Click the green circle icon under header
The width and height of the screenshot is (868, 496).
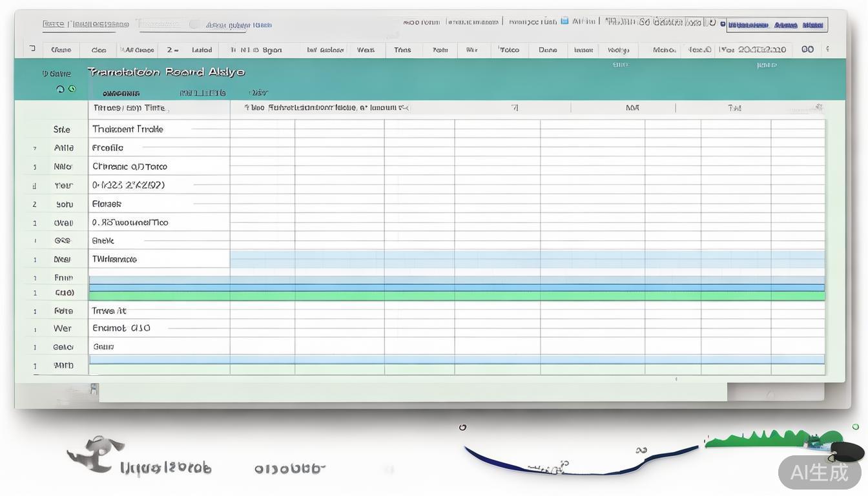(x=72, y=89)
